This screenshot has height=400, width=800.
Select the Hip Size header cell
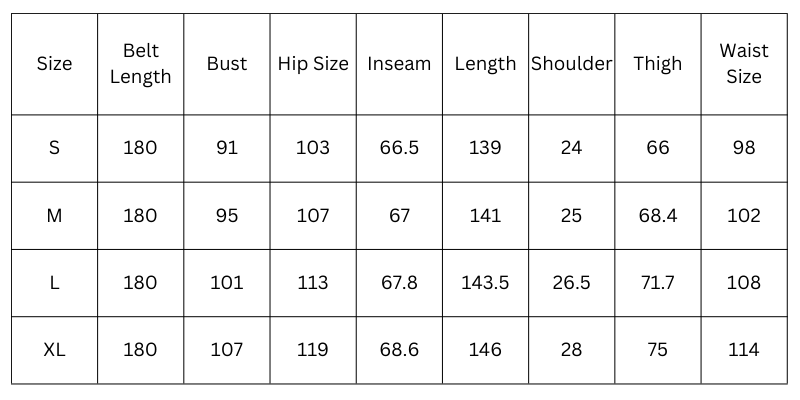(313, 64)
